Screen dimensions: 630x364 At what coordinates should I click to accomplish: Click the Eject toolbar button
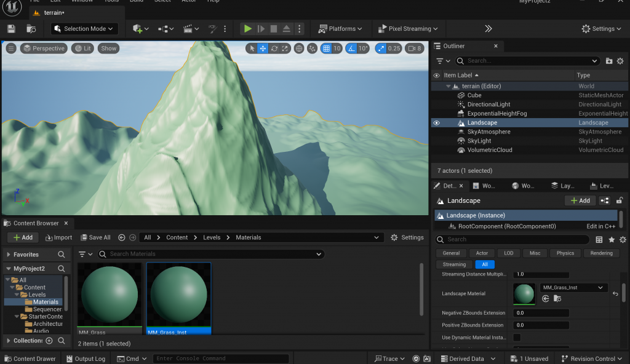287,28
